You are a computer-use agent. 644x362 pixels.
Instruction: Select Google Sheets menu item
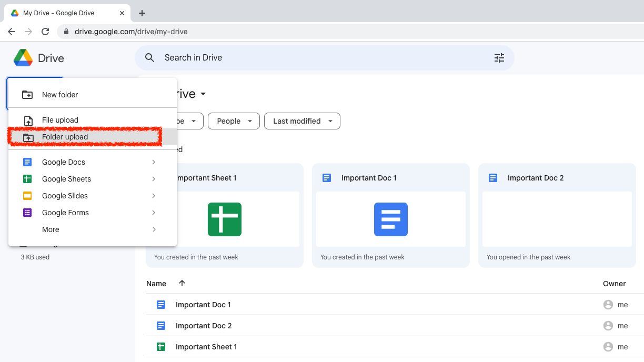[x=93, y=179]
